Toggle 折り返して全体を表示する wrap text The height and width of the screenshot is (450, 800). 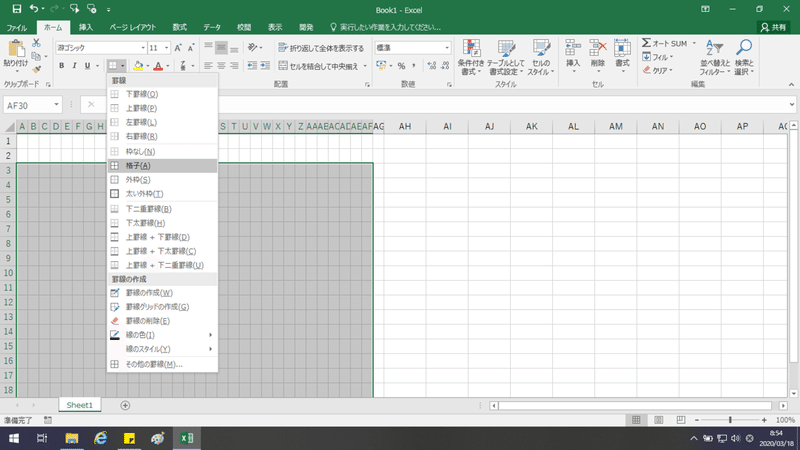click(x=321, y=48)
